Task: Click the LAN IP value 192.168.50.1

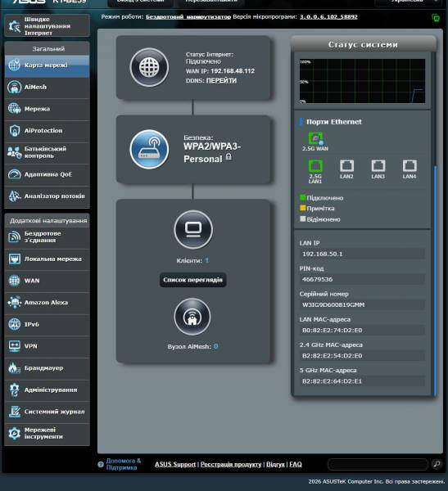Action: [362, 254]
